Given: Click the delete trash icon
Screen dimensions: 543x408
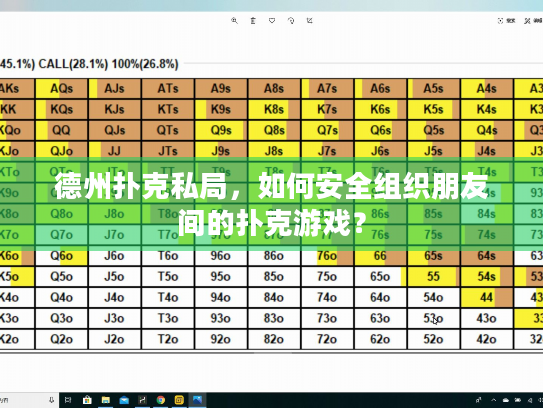Looking at the screenshot, I should pyautogui.click(x=253, y=21).
